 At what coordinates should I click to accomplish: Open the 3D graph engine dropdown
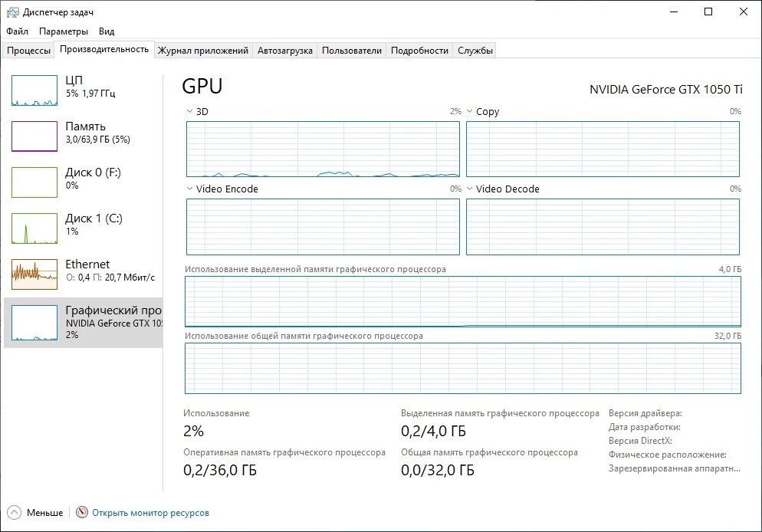[x=190, y=112]
